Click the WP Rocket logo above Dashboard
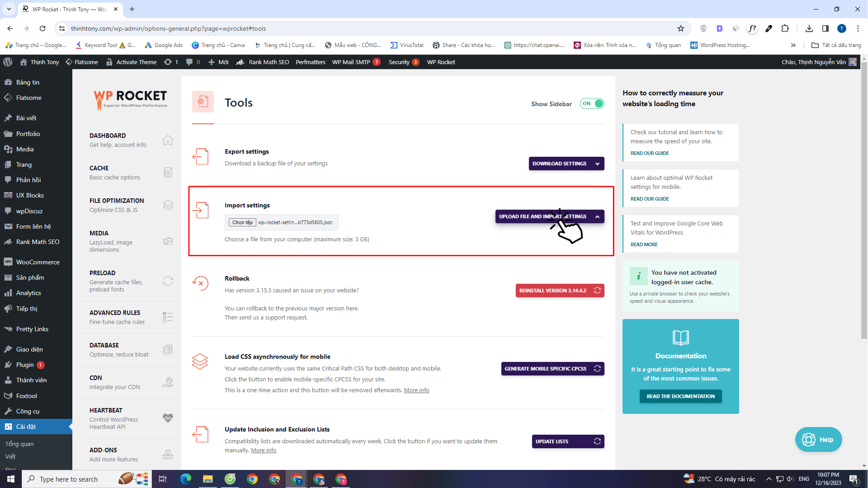The image size is (868, 488). (x=130, y=99)
